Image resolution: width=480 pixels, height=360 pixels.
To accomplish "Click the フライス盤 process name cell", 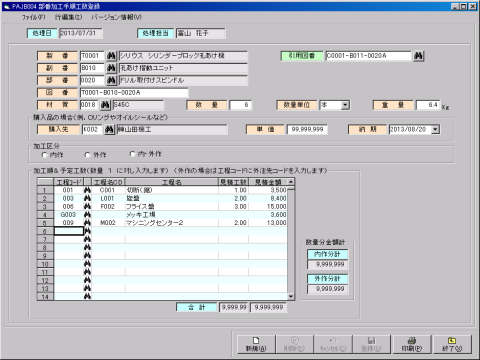I will point(172,206).
